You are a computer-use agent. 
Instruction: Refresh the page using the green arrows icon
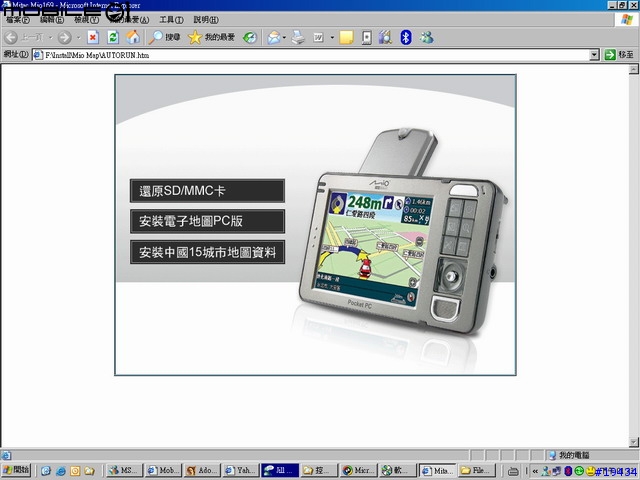click(113, 38)
